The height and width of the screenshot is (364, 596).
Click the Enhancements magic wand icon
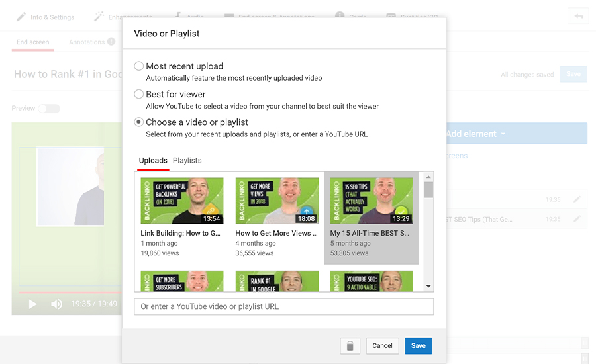99,17
